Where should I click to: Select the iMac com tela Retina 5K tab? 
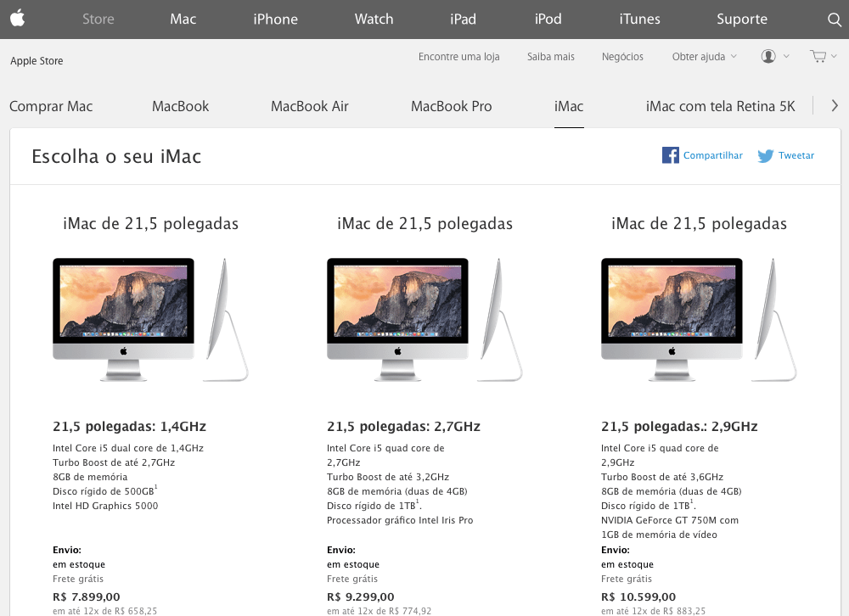point(720,106)
